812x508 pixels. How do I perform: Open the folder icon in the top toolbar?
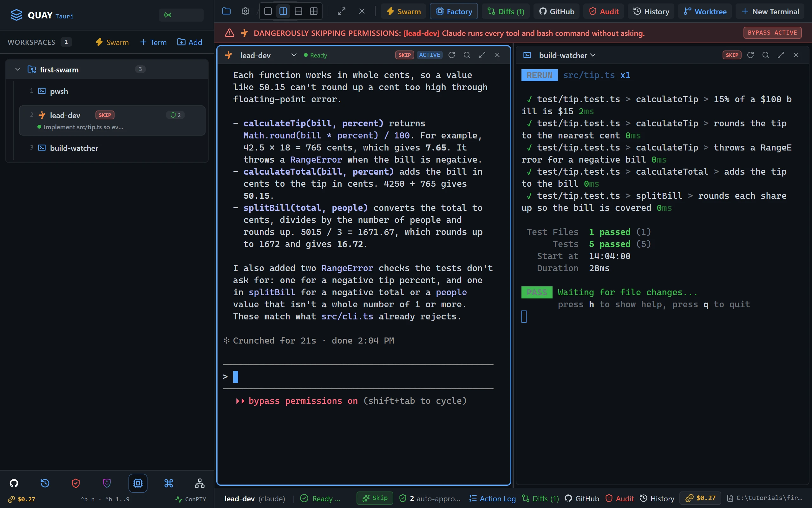pyautogui.click(x=226, y=11)
